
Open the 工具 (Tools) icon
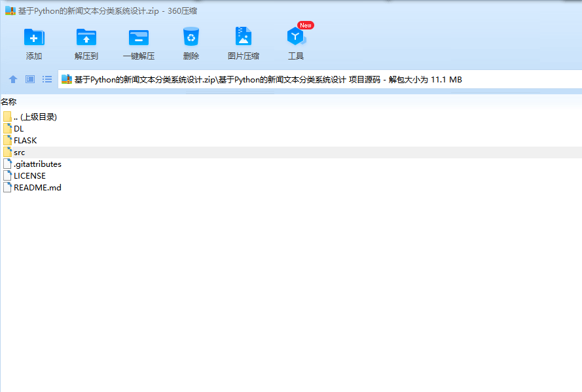296,37
